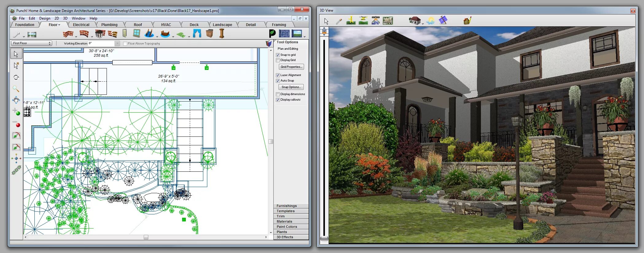The width and height of the screenshot is (644, 253).
Task: Open the Working Elevation dropdown arrow
Action: click(117, 43)
